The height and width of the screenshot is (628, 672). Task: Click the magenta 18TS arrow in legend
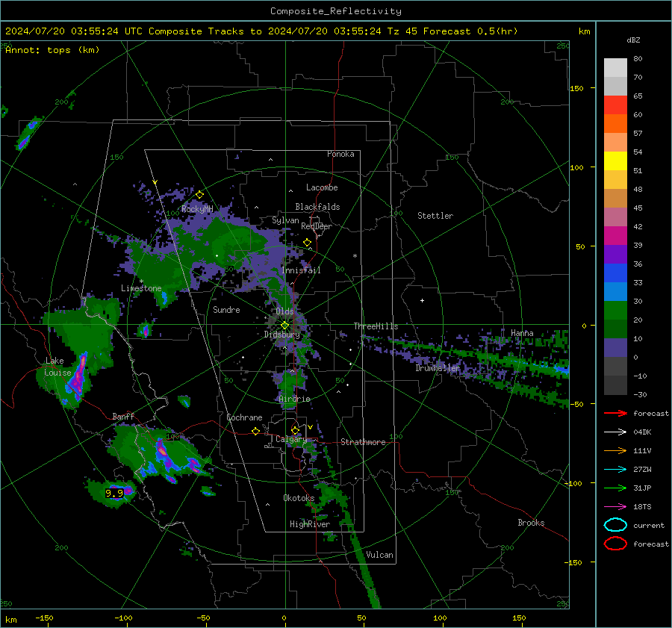(x=615, y=507)
